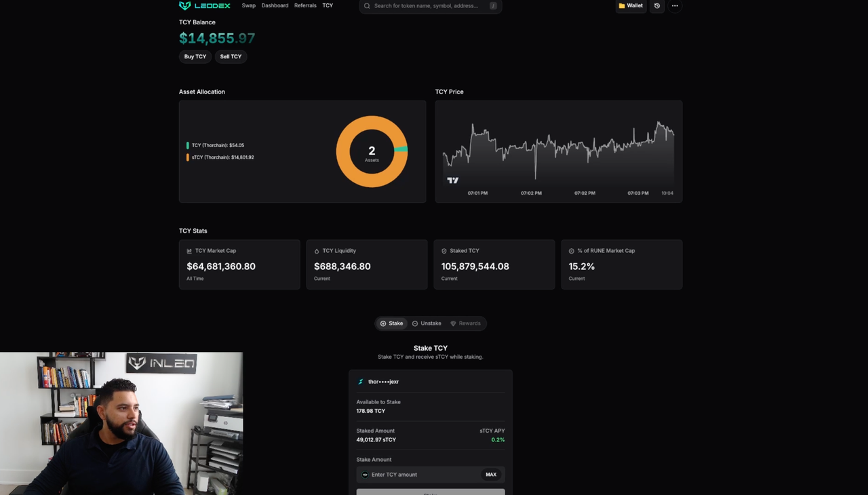Click the video thumbnail of the presenter
The image size is (868, 495).
coord(121,423)
